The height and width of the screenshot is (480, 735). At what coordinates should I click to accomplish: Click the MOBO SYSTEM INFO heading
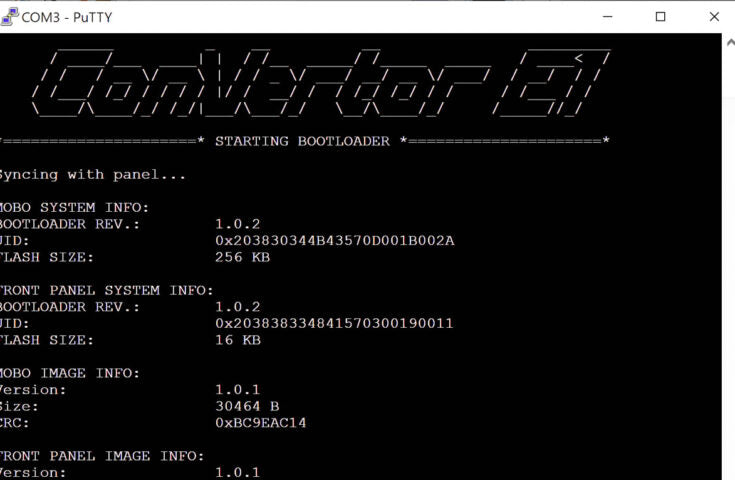coord(74,207)
